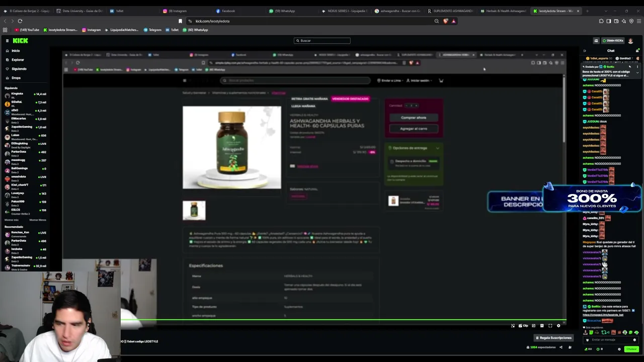Open Kingteka channel in Siguiendo list
Screen dimensions: 644x362
coord(25,95)
